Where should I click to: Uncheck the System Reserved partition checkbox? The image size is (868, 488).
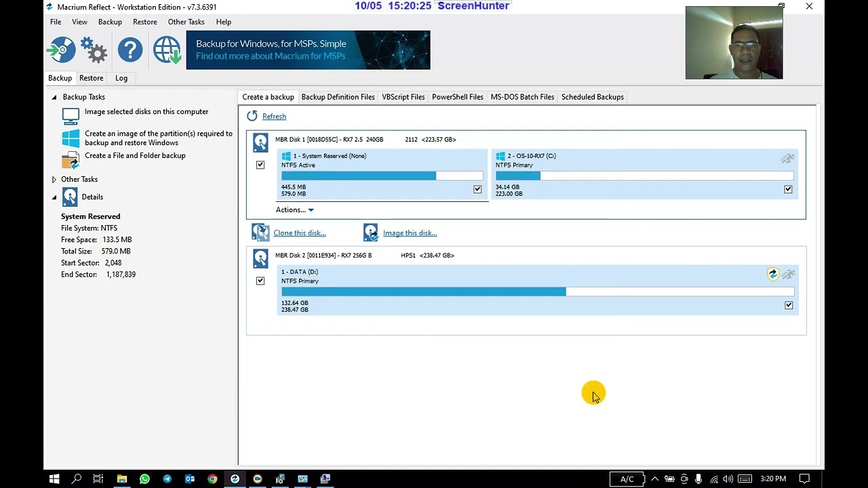(x=477, y=190)
